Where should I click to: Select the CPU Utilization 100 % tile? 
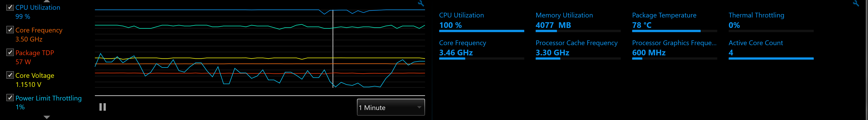482,22
